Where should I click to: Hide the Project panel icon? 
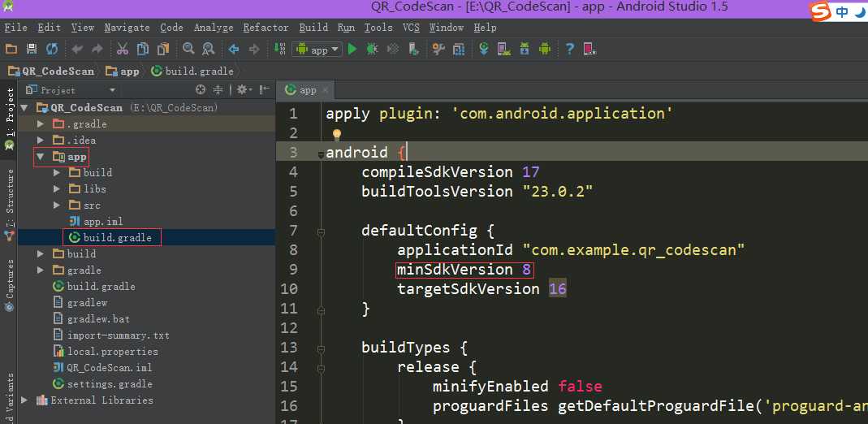coord(264,89)
